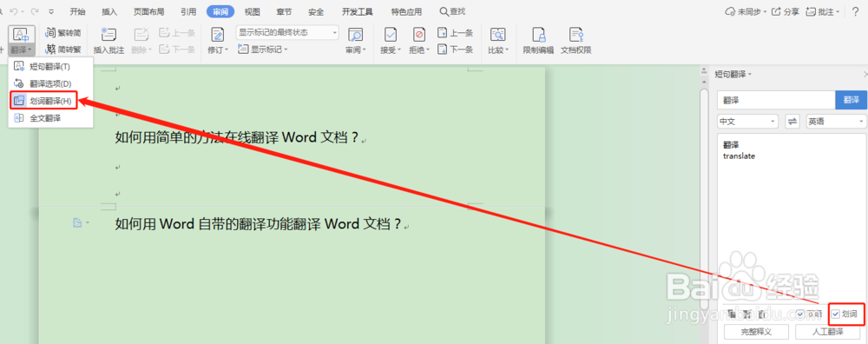Screen dimensions: 868x344
Task: Click the heading '如何用简单的方法在线翻译 Word 文档？'
Action: tap(237, 137)
